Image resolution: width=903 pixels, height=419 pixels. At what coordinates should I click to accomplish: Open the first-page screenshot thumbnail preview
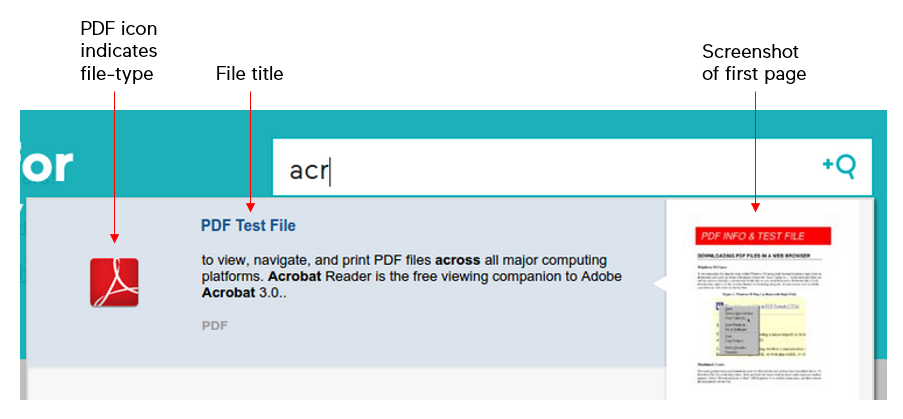coord(762,300)
